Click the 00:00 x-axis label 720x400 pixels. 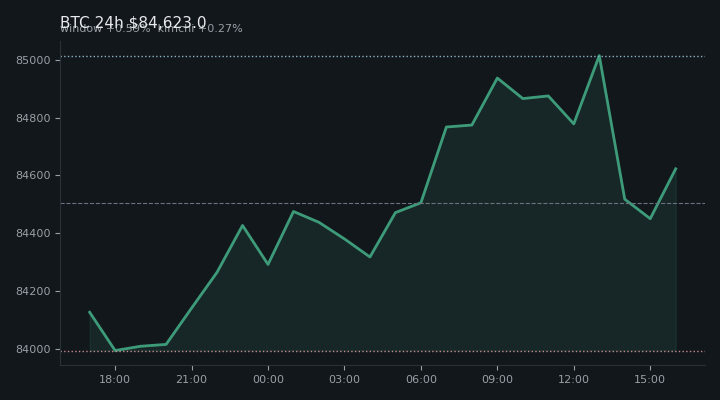pyautogui.click(x=268, y=379)
